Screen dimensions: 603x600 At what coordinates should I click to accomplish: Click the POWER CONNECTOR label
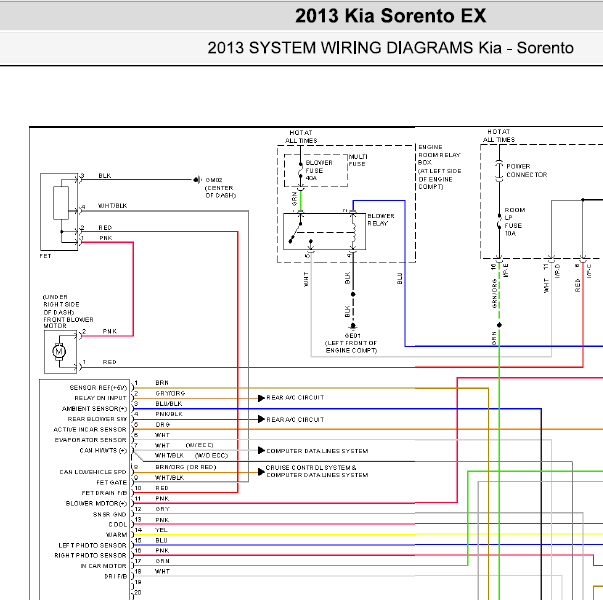coord(526,170)
